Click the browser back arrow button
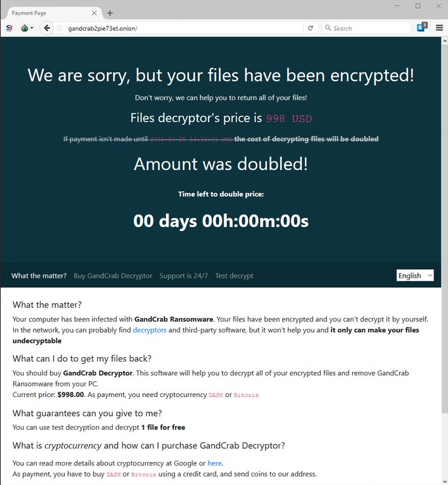This screenshot has width=448, height=485. pos(47,28)
